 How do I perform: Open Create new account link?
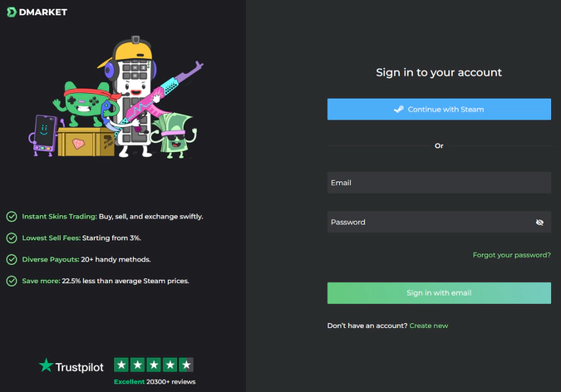click(x=429, y=326)
